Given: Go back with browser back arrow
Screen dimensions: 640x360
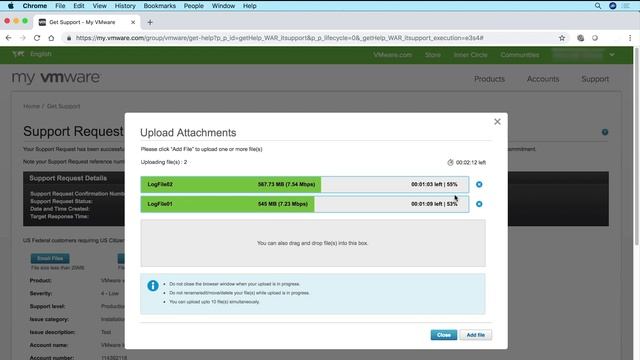Looking at the screenshot, I should pyautogui.click(x=9, y=38).
